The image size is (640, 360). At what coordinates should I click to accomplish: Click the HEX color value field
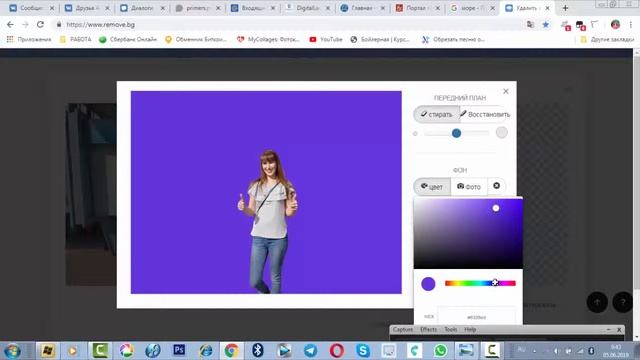coord(476,317)
